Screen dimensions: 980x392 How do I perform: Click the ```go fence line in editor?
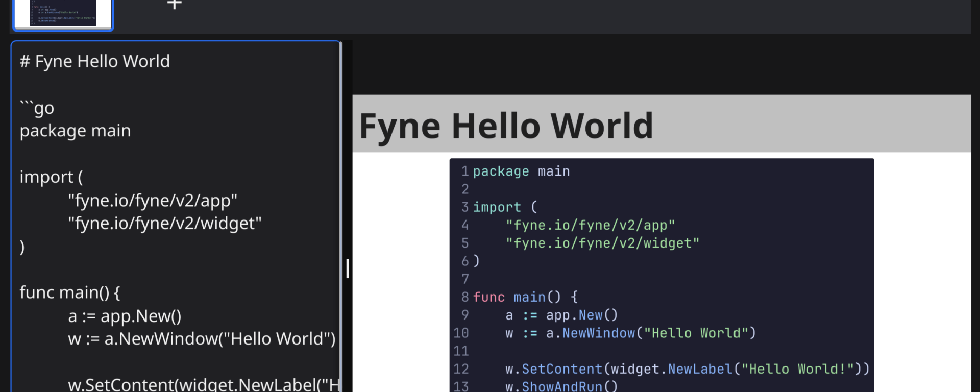click(x=37, y=108)
